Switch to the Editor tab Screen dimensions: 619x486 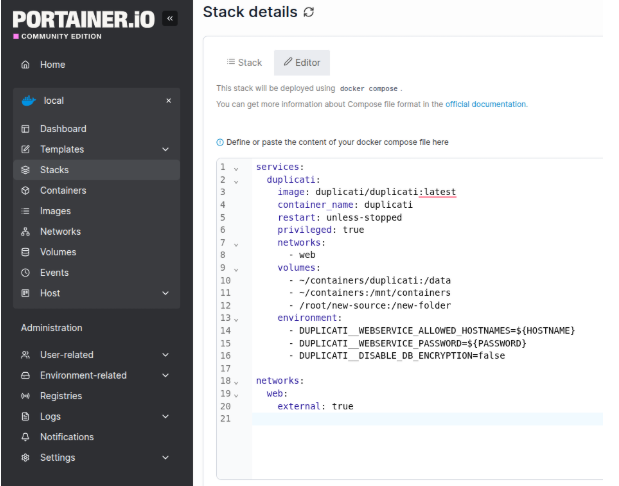pyautogui.click(x=302, y=62)
